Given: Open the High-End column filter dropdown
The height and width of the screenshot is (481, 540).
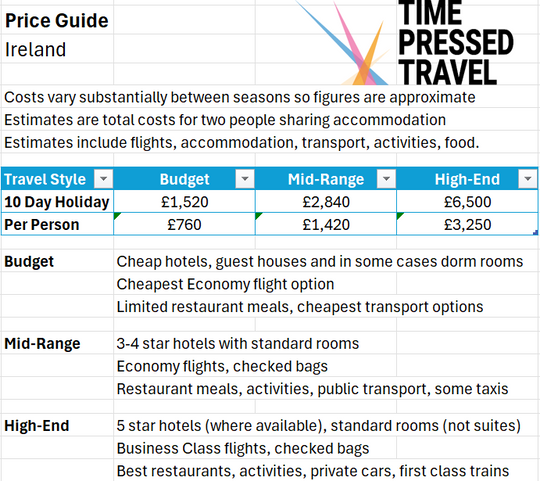Looking at the screenshot, I should coord(528,179).
